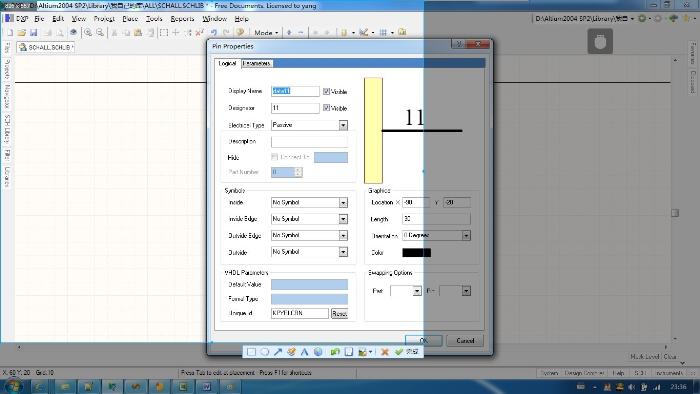The width and height of the screenshot is (700, 394).
Task: Toggle Visible checkbox next to Designator
Action: pos(326,108)
